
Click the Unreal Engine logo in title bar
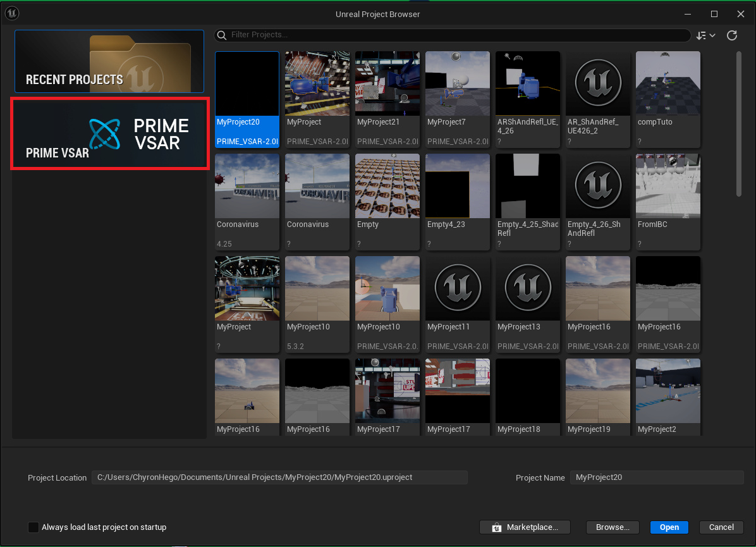[x=12, y=13]
